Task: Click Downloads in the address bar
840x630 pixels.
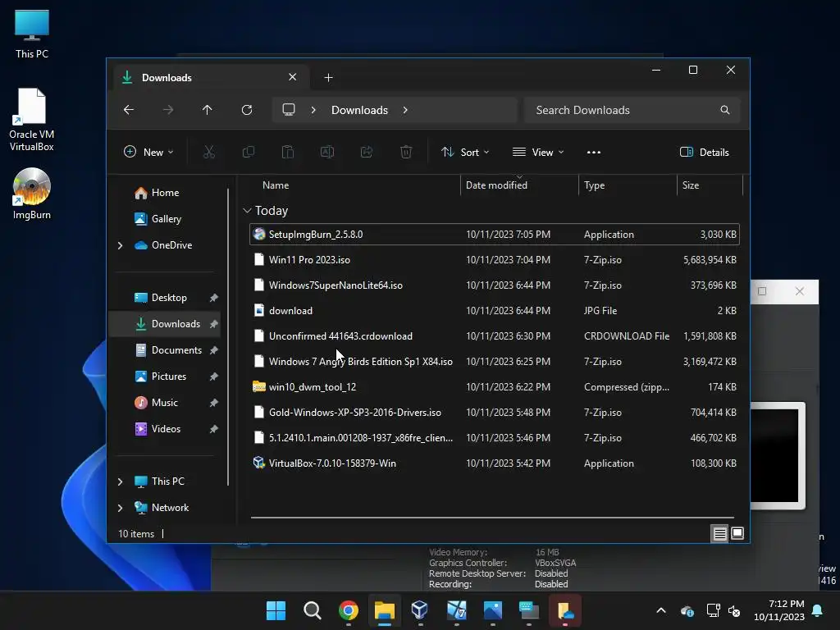Action: pos(359,110)
